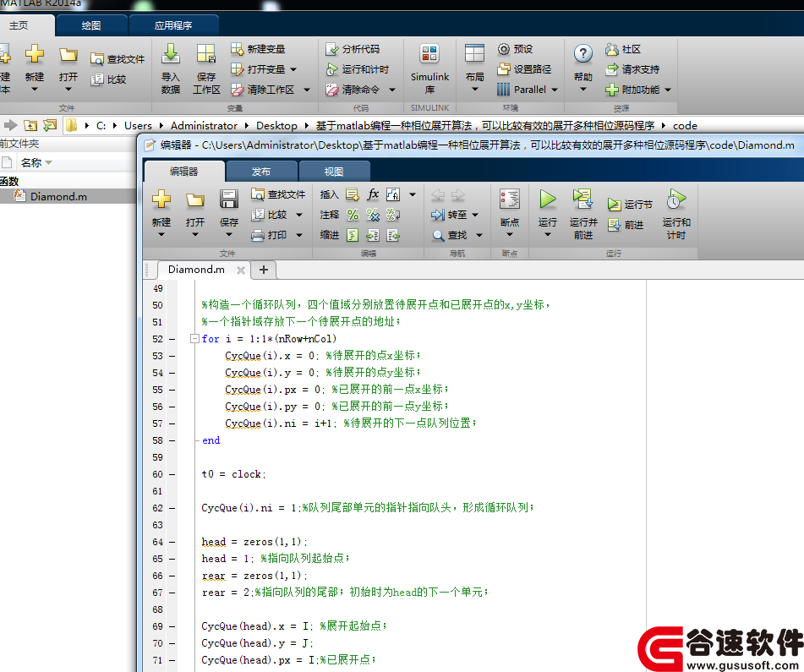Expand the Clear Workspace (清除工作区) dropdown
This screenshot has height=672, width=804.
(307, 90)
